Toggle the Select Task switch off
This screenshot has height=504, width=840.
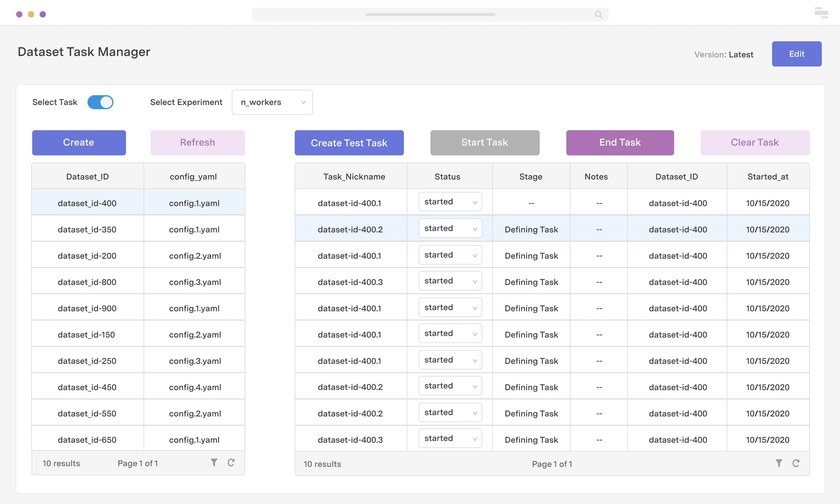(x=100, y=102)
